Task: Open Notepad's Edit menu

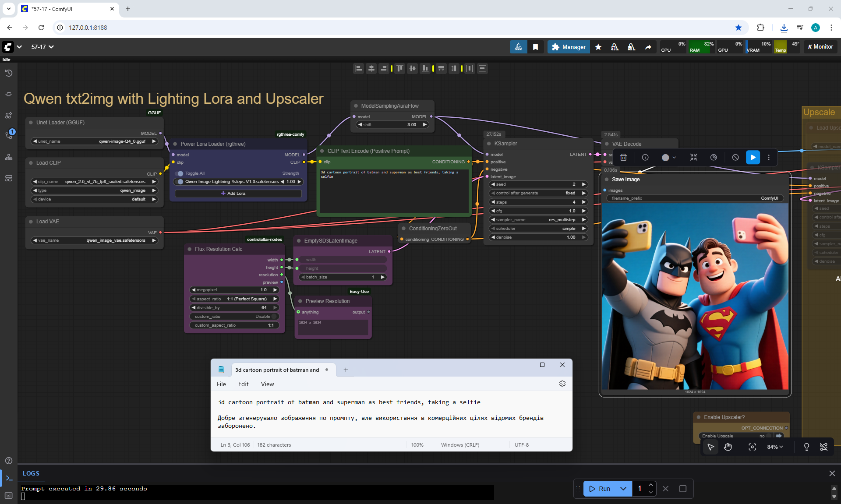Action: click(243, 384)
